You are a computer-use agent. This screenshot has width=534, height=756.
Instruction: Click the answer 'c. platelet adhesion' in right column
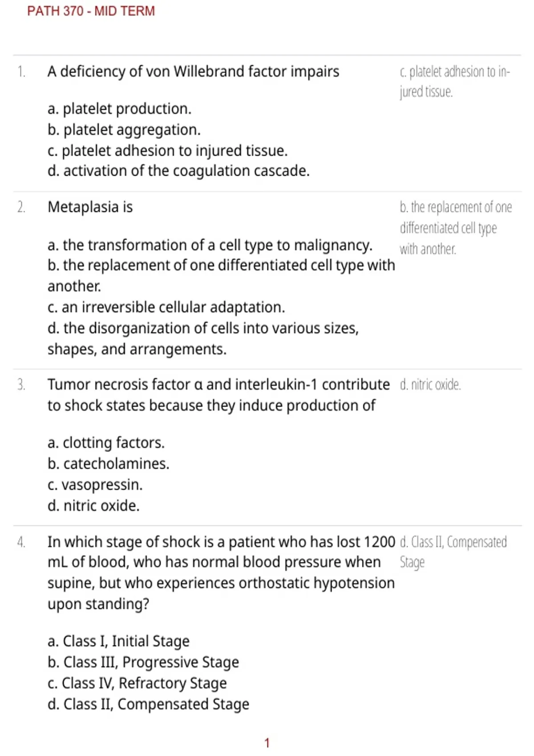tap(455, 81)
